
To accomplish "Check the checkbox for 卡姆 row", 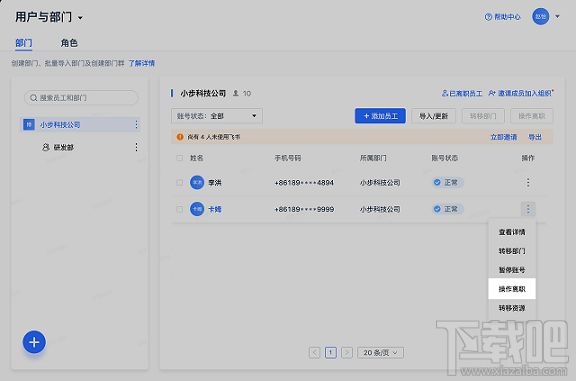I will 179,209.
